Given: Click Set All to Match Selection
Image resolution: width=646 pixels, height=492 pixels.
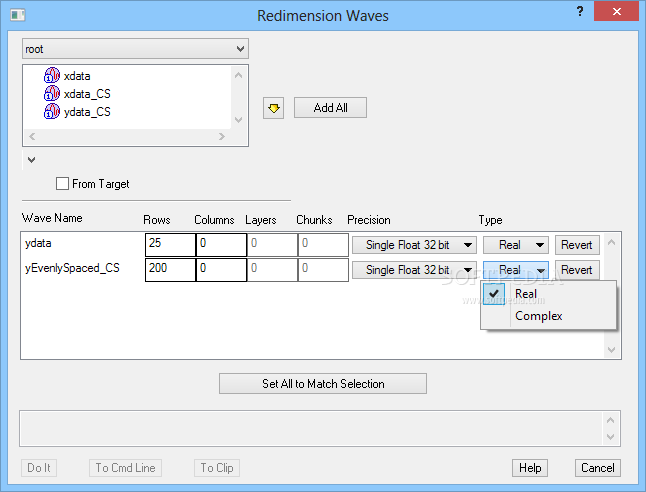Looking at the screenshot, I should click(x=323, y=384).
